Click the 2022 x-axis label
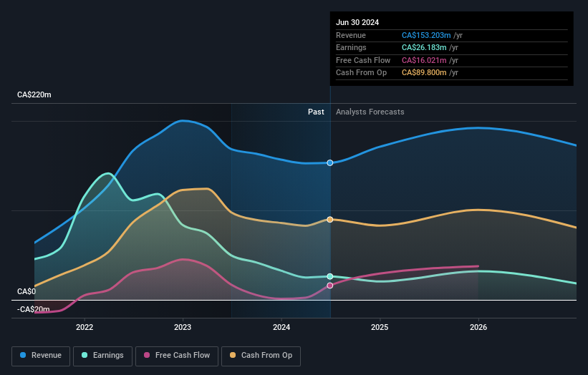 click(x=85, y=328)
